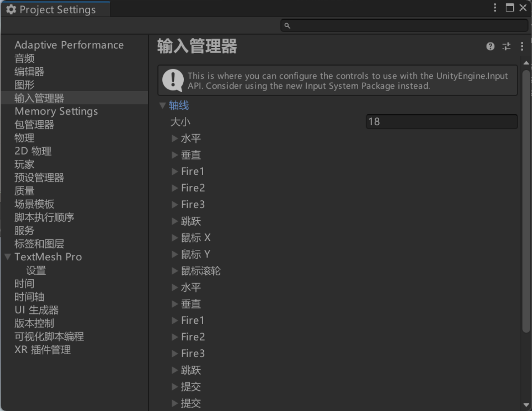Expand the first Fire3 axis entry
Screen dimensions: 532x411
(175, 205)
